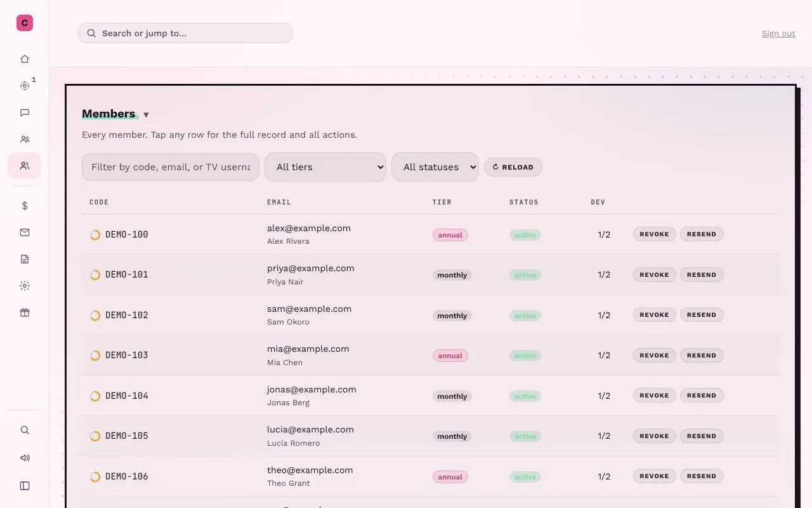Click the name Sam Okoro
This screenshot has width=812, height=508.
[x=289, y=322]
